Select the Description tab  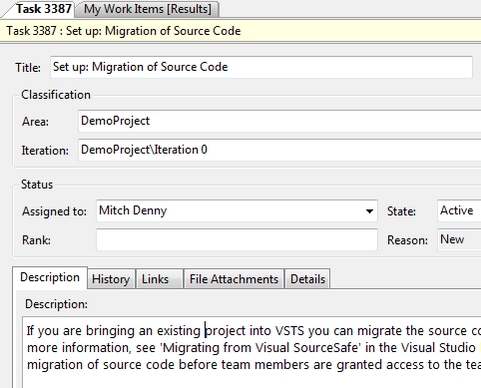[50, 277]
